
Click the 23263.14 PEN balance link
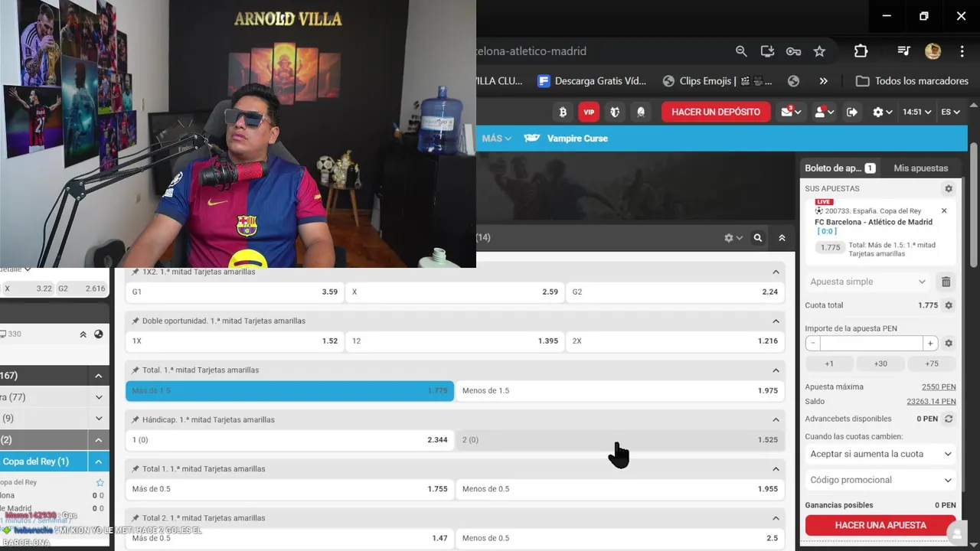point(931,402)
